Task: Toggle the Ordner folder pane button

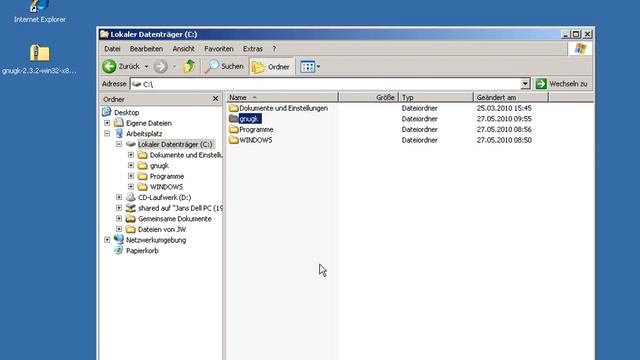Action: coord(271,67)
